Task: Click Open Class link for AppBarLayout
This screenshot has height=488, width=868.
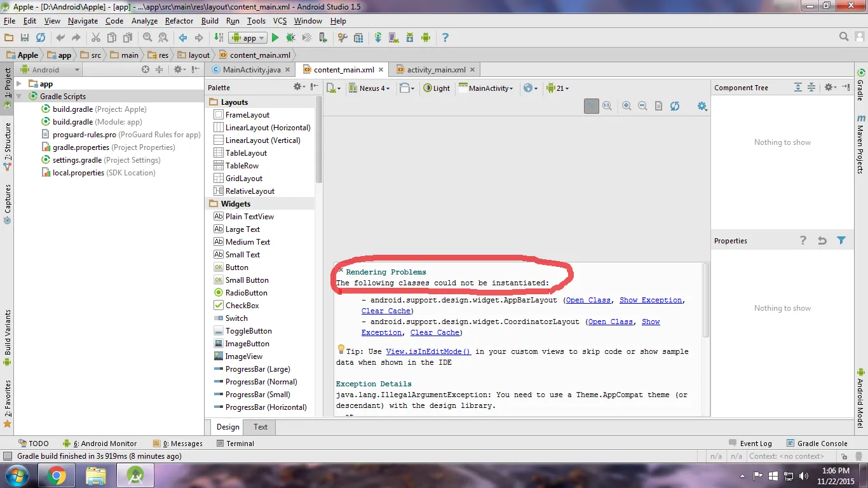Action: click(x=588, y=300)
